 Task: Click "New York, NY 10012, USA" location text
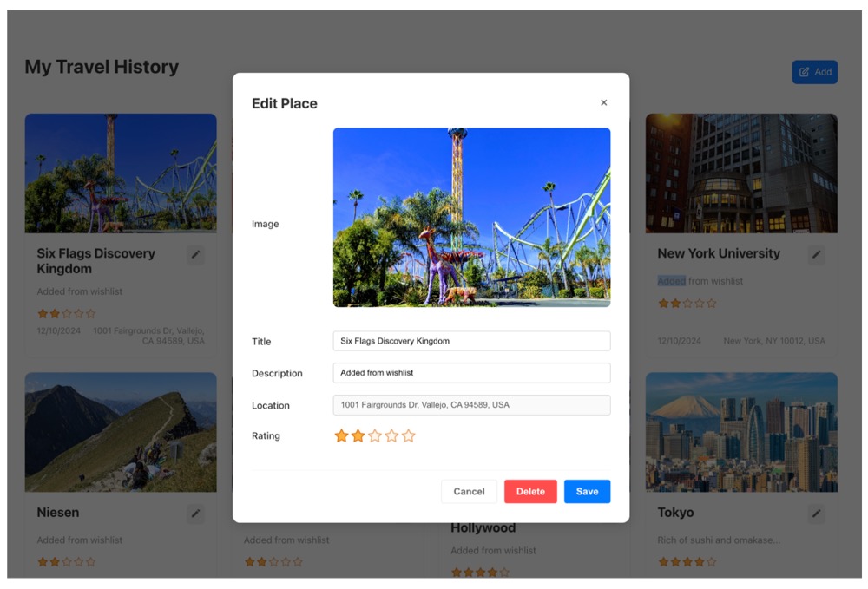[774, 341]
